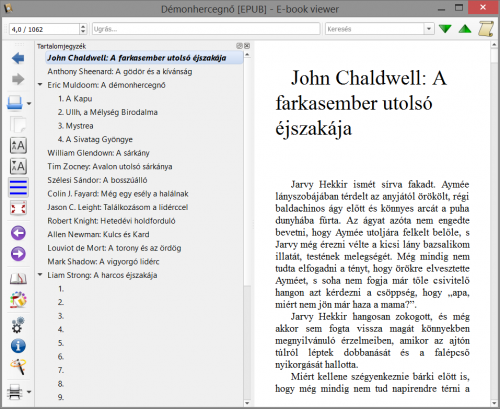500x409 pixels.
Task: Open sub-chapter 1. under Liam Strong
Action: click(61, 289)
